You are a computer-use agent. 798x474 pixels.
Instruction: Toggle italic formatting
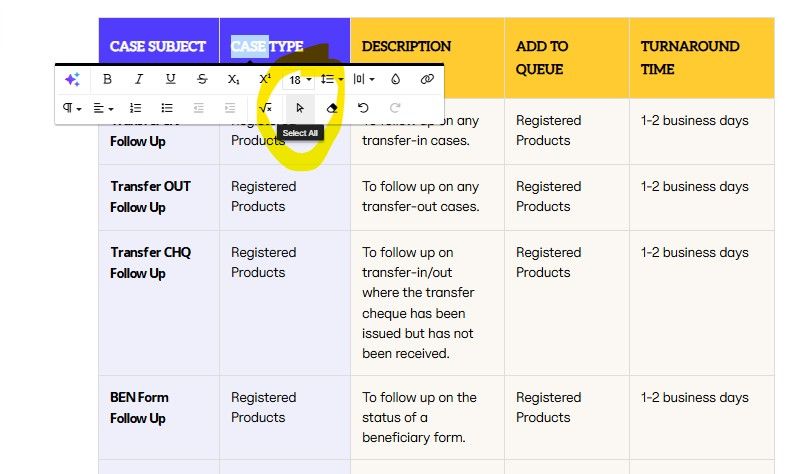(x=139, y=79)
